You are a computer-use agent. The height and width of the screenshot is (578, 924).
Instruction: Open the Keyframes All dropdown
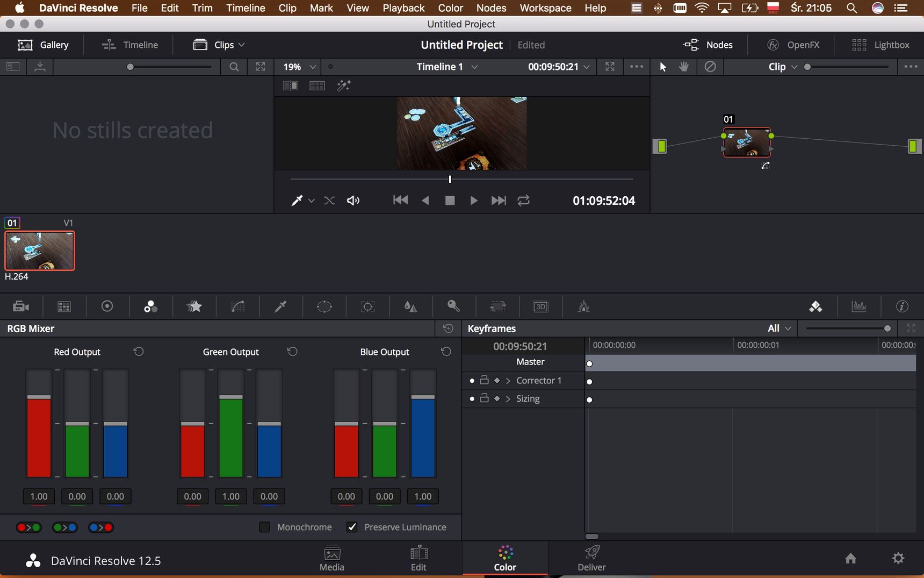pyautogui.click(x=779, y=329)
